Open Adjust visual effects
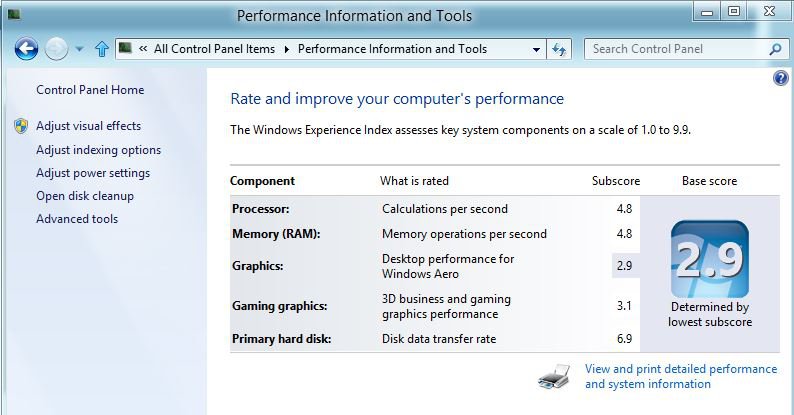The width and height of the screenshot is (794, 415). pyautogui.click(x=89, y=126)
